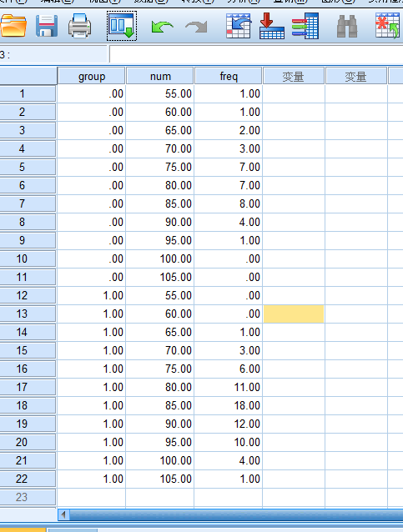Screen dimensions: 403x532
Task: Click freq cell showing 18.00
Action: pyautogui.click(x=228, y=405)
